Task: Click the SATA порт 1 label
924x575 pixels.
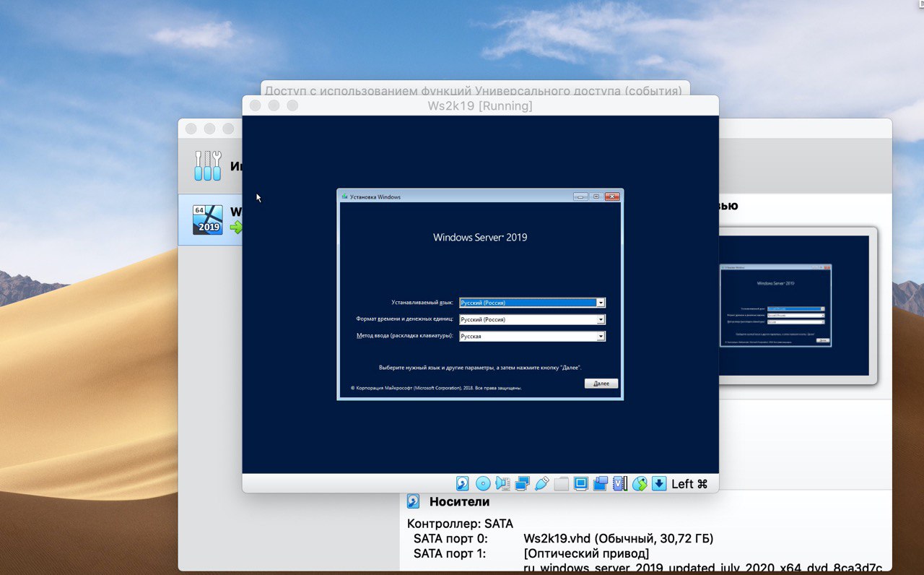Action: pyautogui.click(x=450, y=554)
